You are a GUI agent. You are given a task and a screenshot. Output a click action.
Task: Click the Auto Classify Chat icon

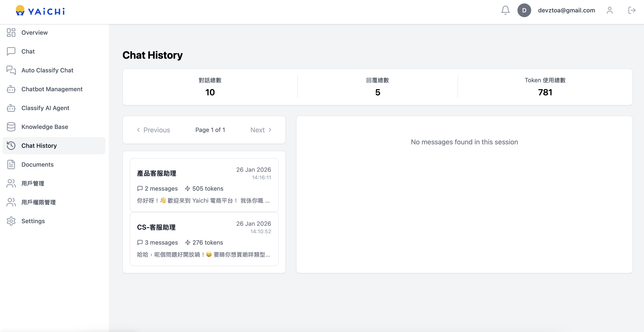(x=11, y=70)
